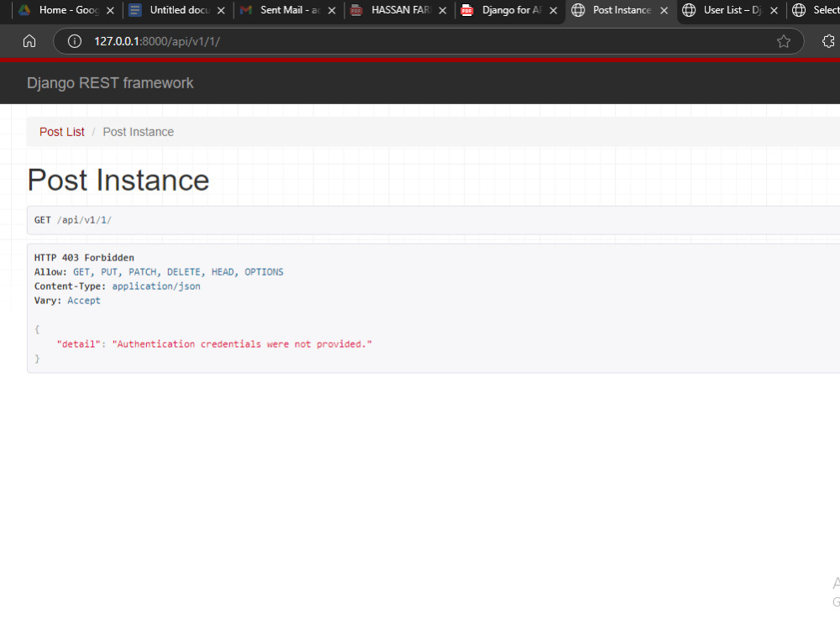The height and width of the screenshot is (630, 840).
Task: Click the globe favicon on Post Instance tab
Action: click(x=578, y=10)
